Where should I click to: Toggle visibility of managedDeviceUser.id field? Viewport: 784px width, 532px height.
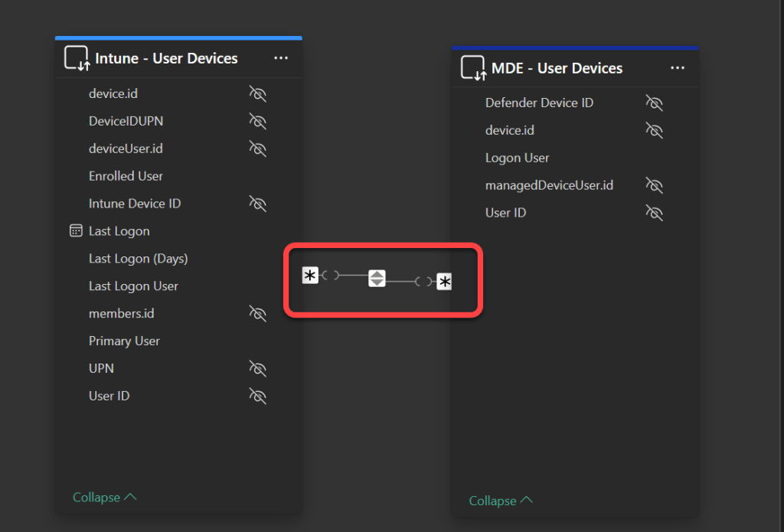(x=655, y=185)
